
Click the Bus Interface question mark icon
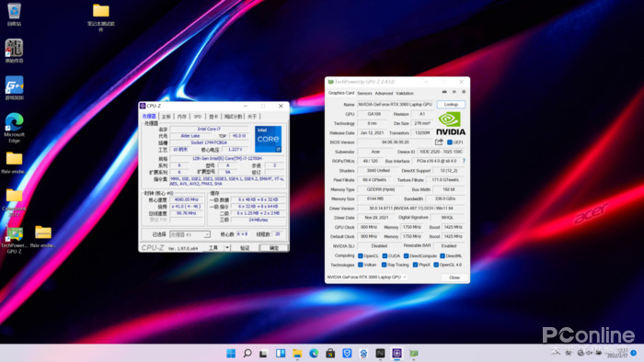tap(464, 161)
